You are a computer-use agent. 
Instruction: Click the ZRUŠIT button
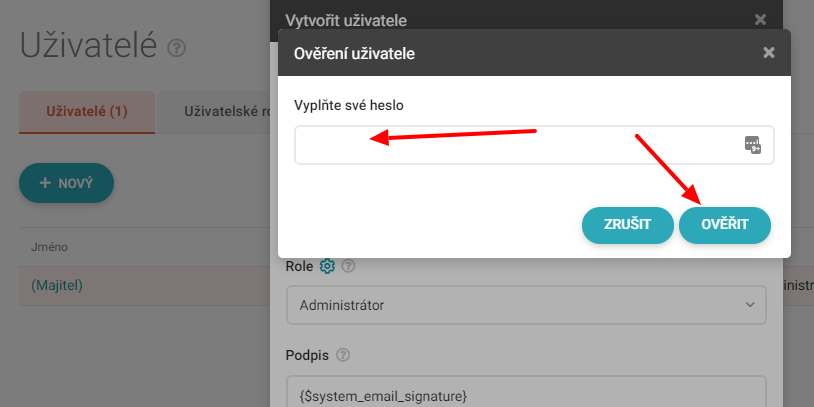coord(628,225)
